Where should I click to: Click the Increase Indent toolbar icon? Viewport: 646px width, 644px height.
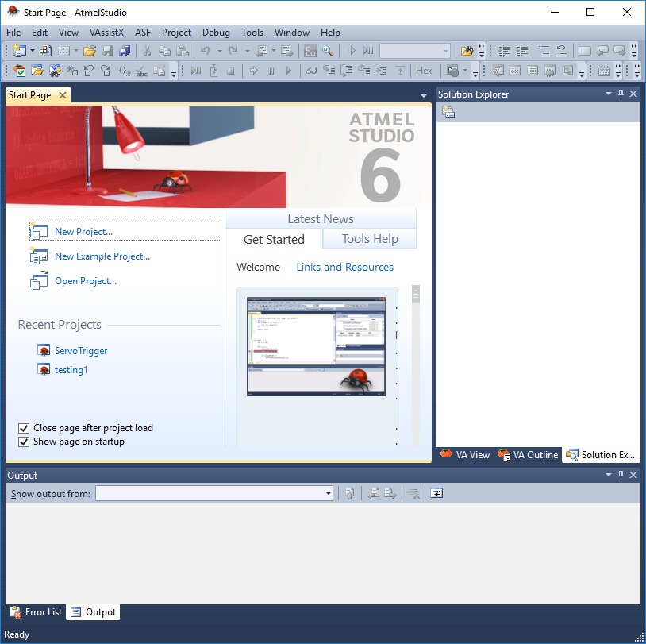[522, 51]
